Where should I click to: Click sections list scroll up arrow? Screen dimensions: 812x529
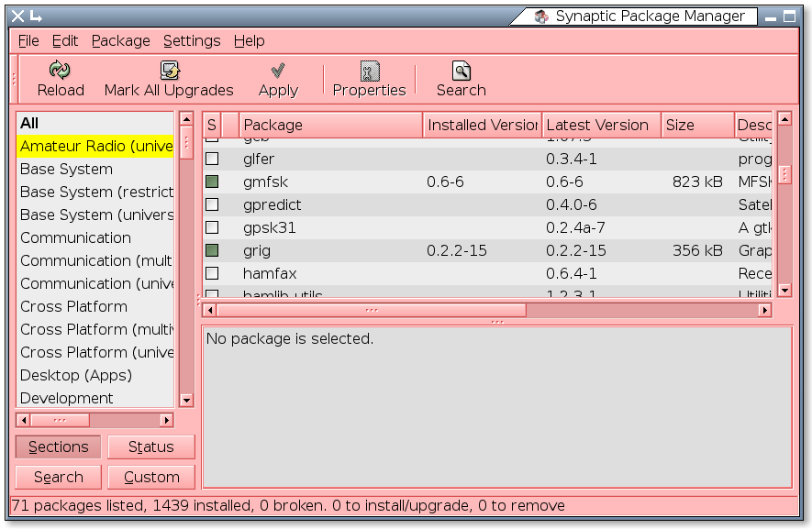point(186,119)
